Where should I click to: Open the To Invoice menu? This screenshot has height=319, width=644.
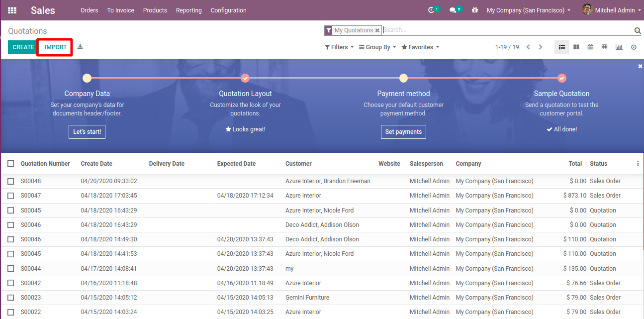click(x=121, y=10)
